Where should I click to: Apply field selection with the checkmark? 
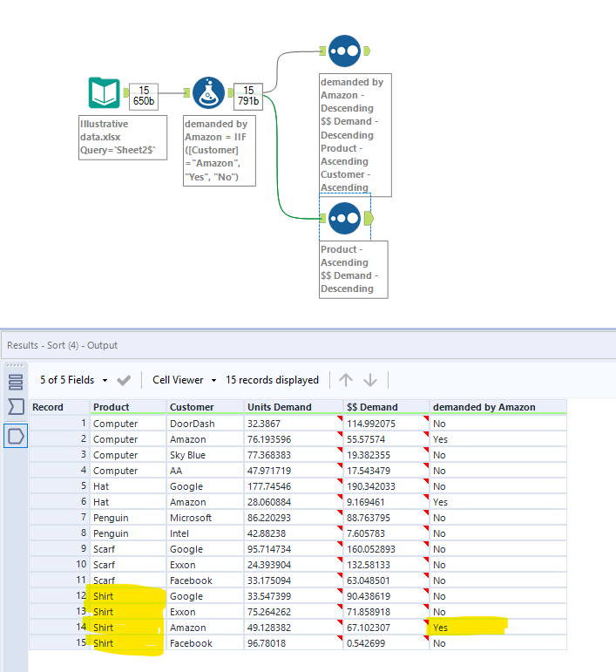coord(124,380)
